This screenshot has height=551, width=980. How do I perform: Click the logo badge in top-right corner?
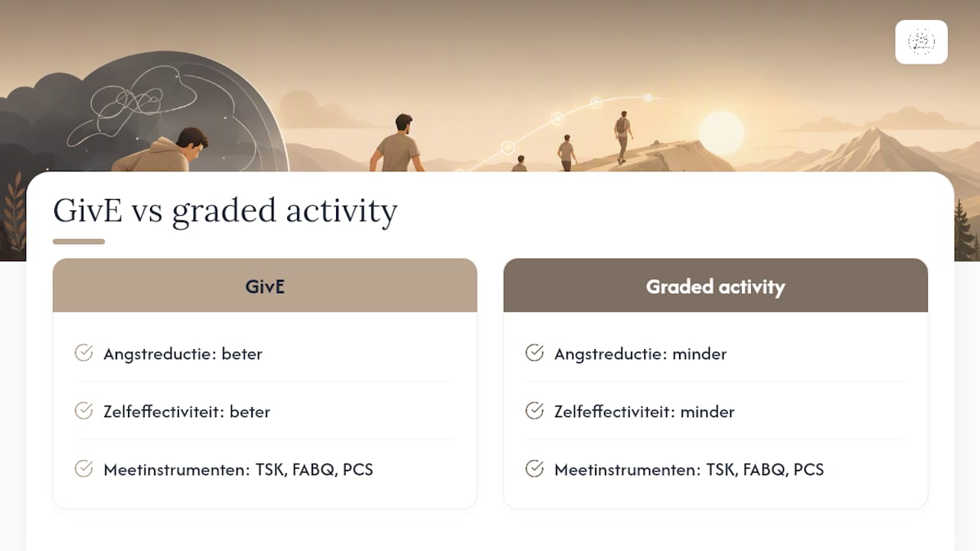coord(921,41)
